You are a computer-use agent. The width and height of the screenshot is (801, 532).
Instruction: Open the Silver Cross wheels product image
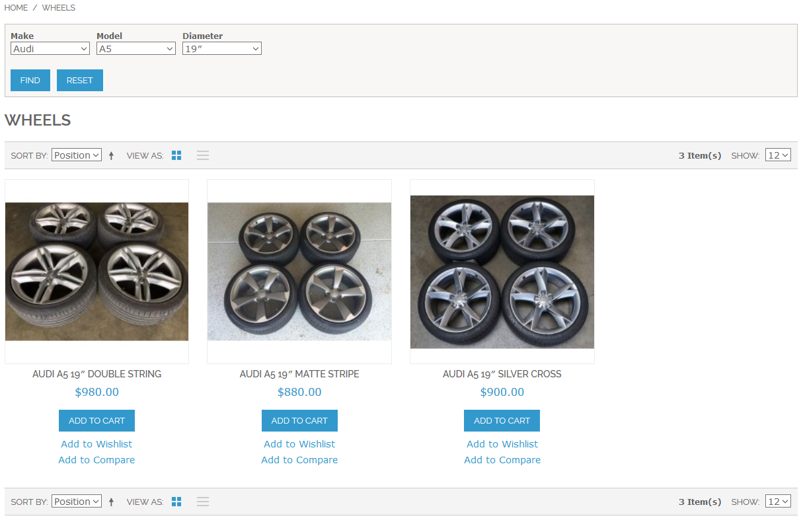coord(502,272)
